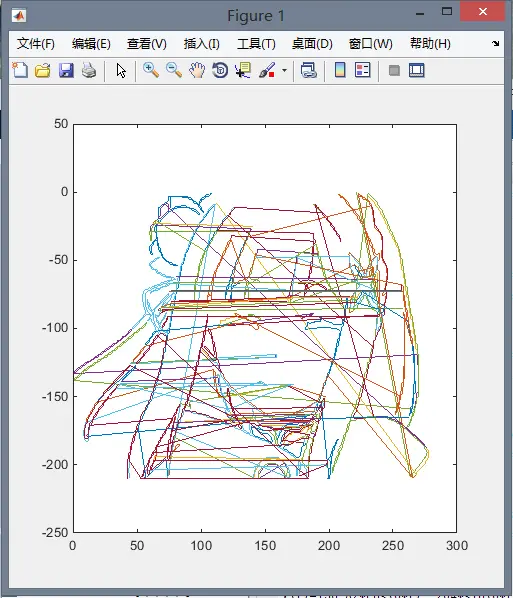
Task: Click the New Figure icon
Action: click(20, 71)
